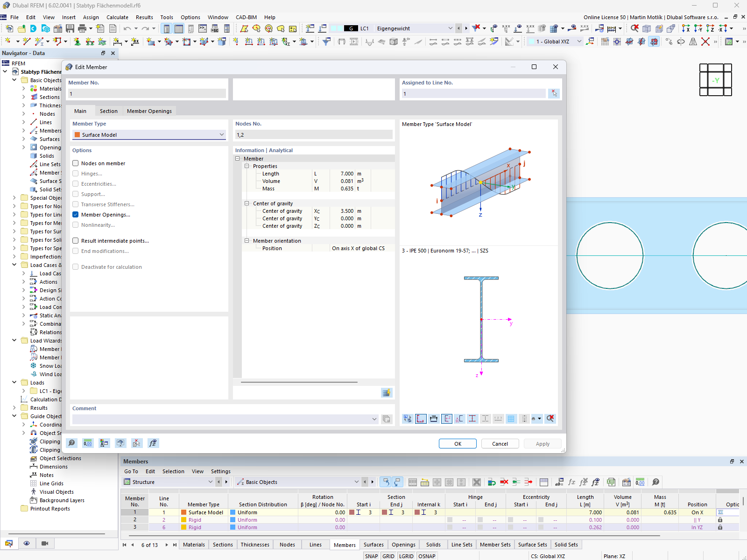Viewport: 747px width, 560px height.
Task: Click the formula visibility fx icon in dialog
Action: pos(153,443)
